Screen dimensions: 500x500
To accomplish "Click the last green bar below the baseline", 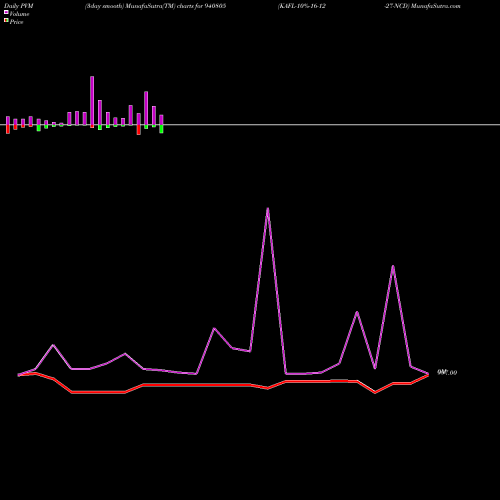I will coord(161,129).
